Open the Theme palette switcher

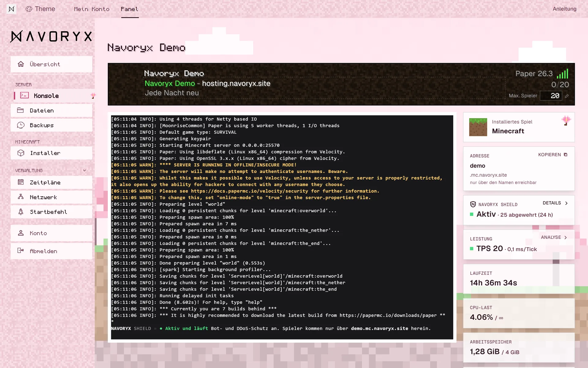pyautogui.click(x=40, y=9)
